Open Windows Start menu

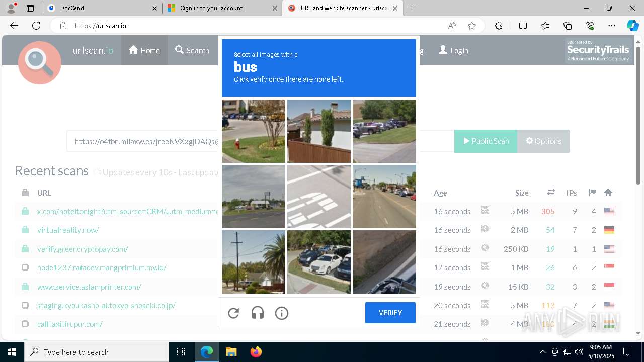click(x=12, y=352)
